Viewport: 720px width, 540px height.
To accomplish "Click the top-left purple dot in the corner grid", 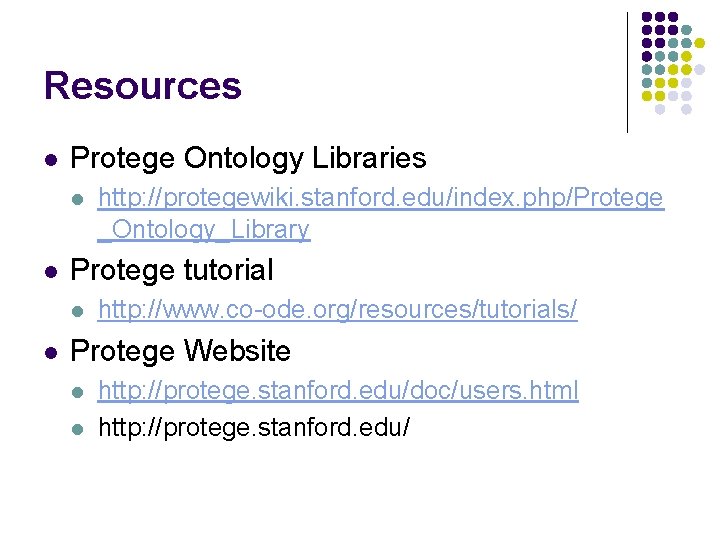I will [x=647, y=18].
